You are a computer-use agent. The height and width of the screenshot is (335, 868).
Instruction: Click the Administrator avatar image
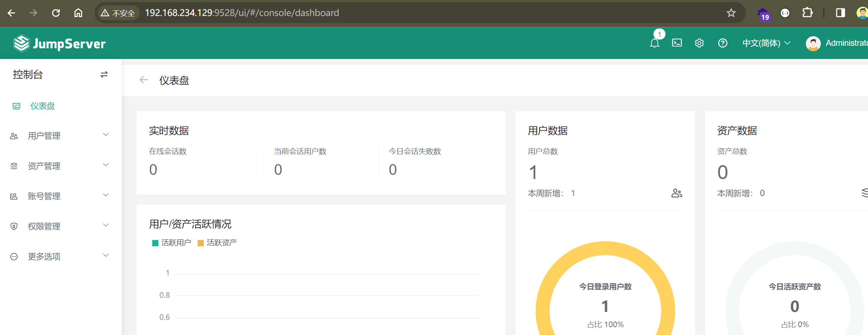coord(813,43)
